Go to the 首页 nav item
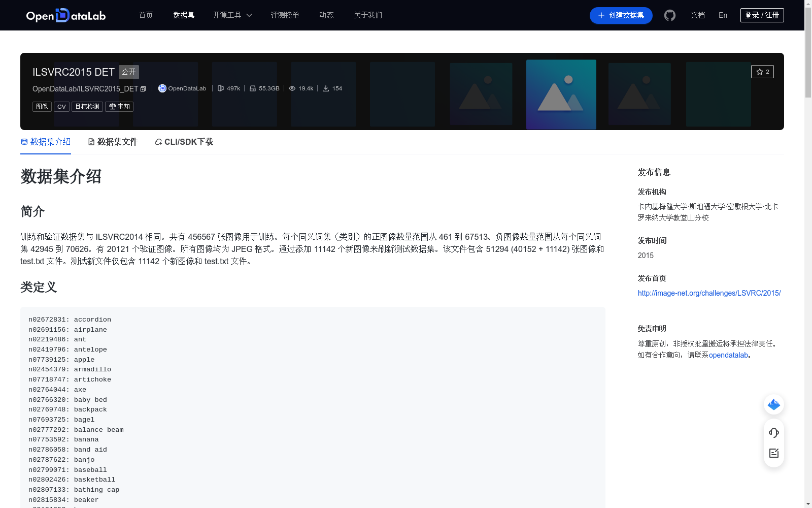Screen dimensions: 812x508 coord(146,15)
